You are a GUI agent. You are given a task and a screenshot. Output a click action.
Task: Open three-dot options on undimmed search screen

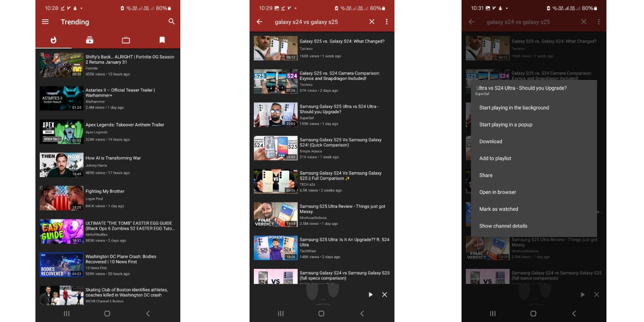coord(386,22)
